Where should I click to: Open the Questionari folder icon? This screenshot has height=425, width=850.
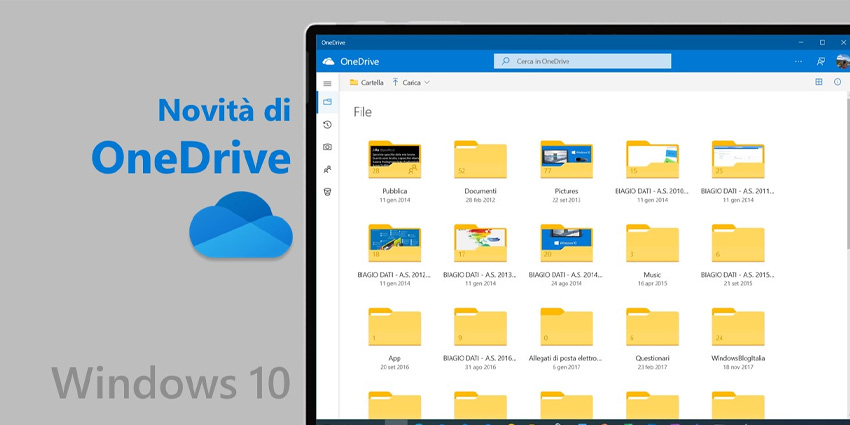coord(652,327)
